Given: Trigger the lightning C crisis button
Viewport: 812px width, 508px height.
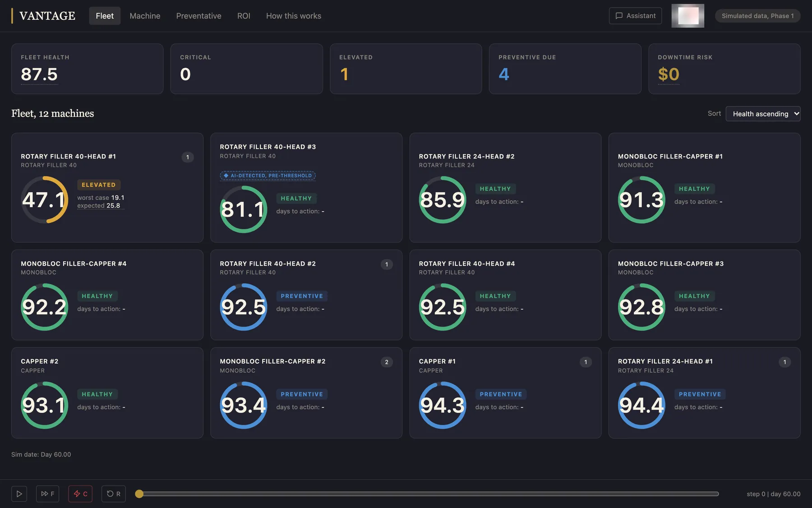Looking at the screenshot, I should tap(80, 494).
